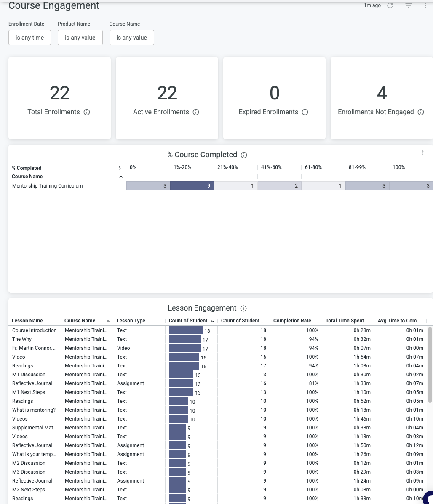View info tooltip on Total Enrollments tile

(87, 112)
